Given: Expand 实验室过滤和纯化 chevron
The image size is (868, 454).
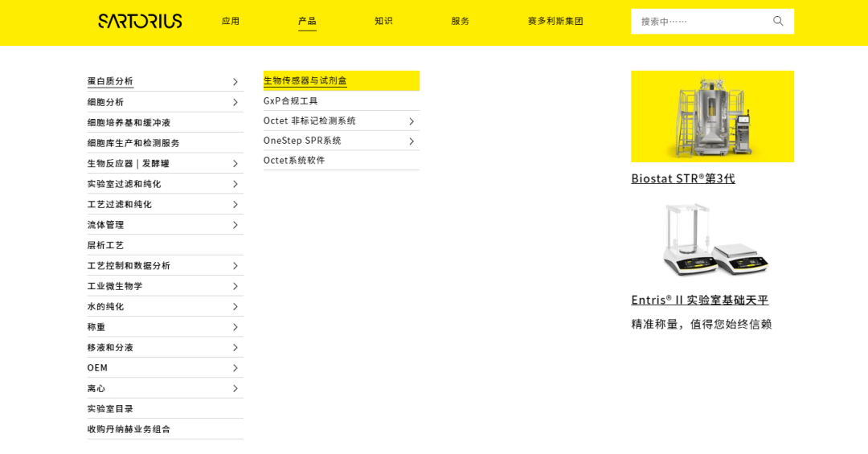Looking at the screenshot, I should (235, 184).
